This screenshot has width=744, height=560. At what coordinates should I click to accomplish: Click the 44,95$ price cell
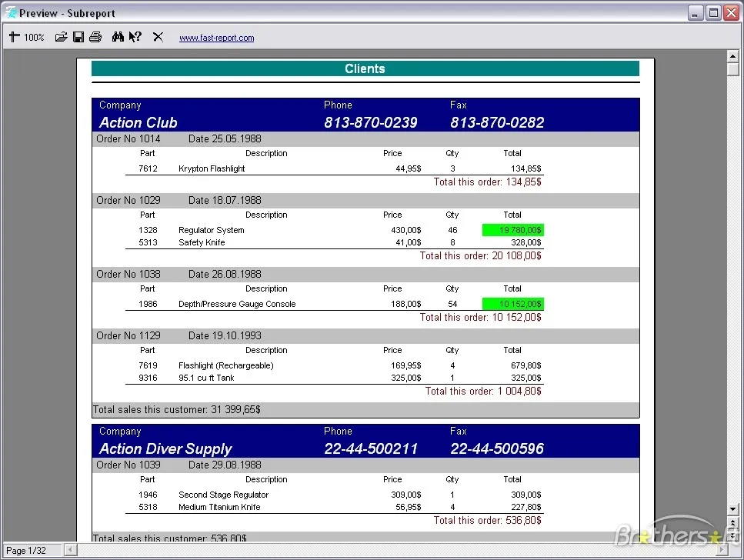408,168
